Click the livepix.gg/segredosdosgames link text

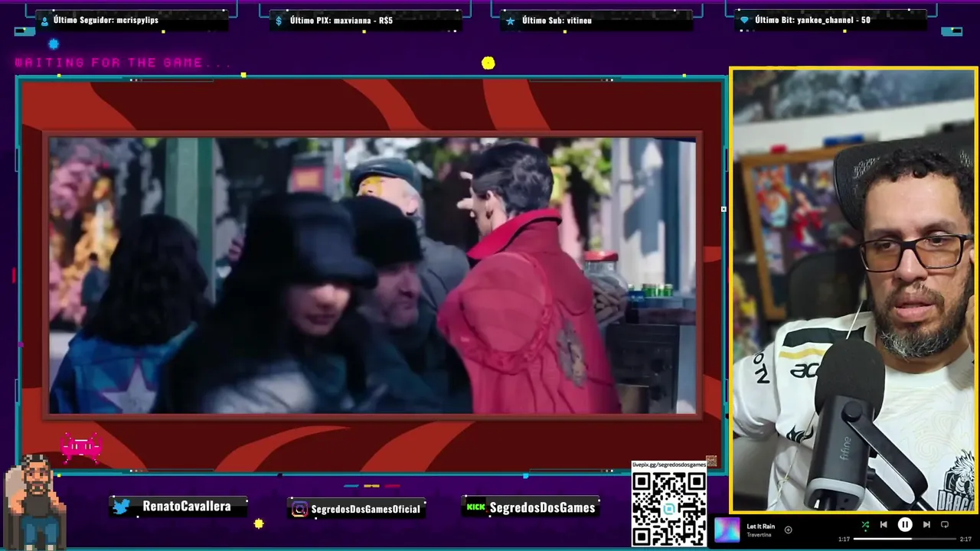668,465
